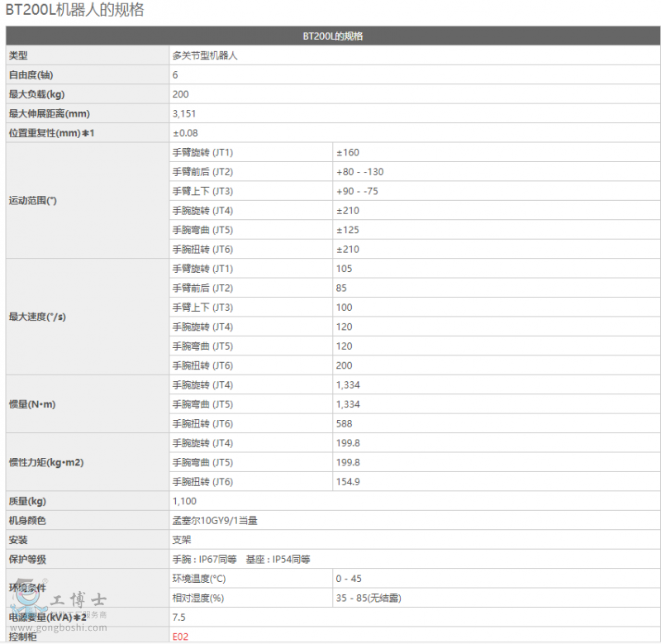Select the 最大速度(°/s) section label
661x644 pixels.
coord(36,317)
